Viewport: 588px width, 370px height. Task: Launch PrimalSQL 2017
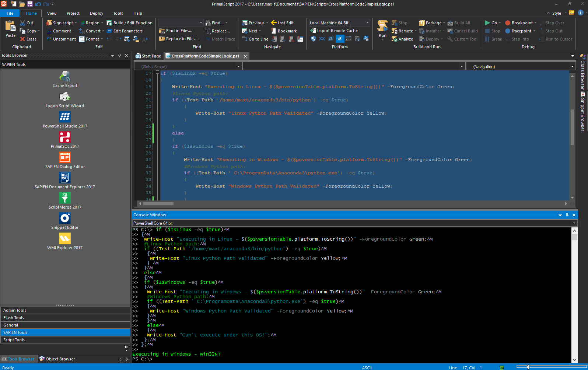[65, 140]
